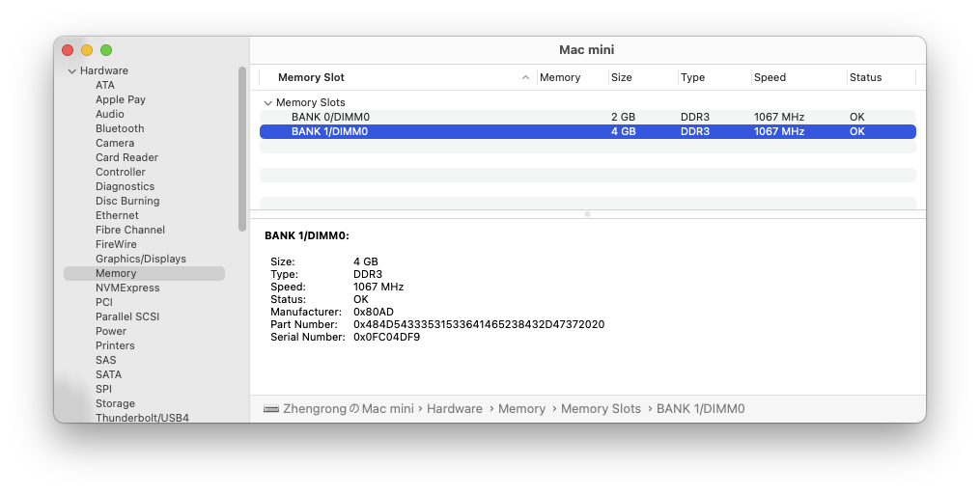980x494 pixels.
Task: Select FireWire in the sidebar
Action: coord(116,244)
